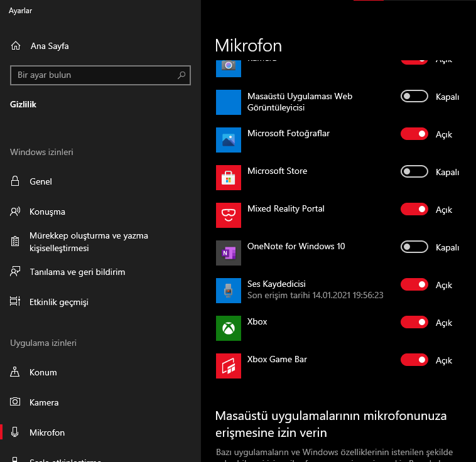This screenshot has height=462, width=476.
Task: Disable microphone for Ses Kaydedicisi
Action: coord(414,285)
